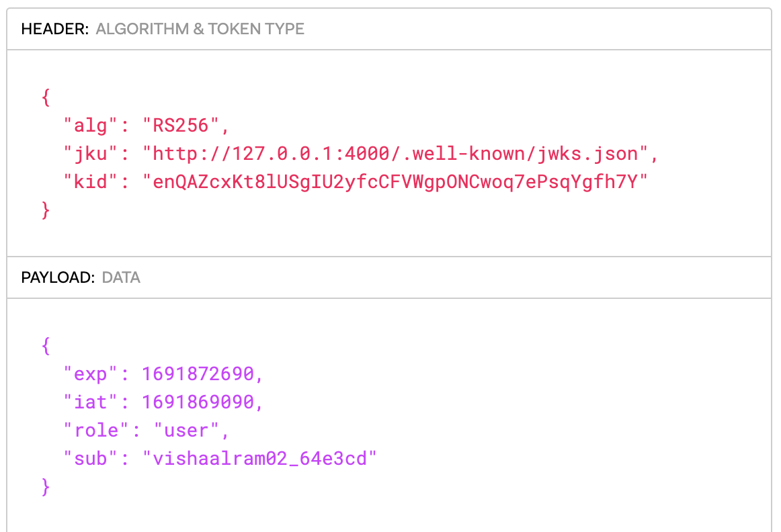Screen dimensions: 781x532
Task: Click the kid value string enQAZcxKt8l
Action: point(395,182)
